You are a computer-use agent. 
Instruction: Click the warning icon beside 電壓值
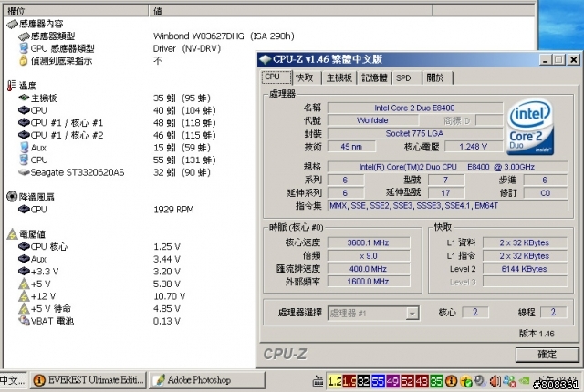pos(12,234)
